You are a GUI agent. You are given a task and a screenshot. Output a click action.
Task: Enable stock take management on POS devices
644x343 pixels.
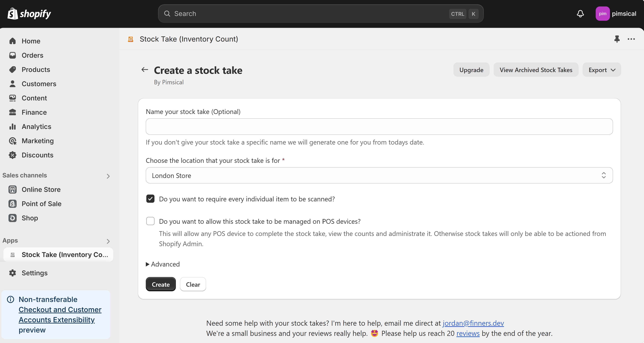tap(150, 221)
